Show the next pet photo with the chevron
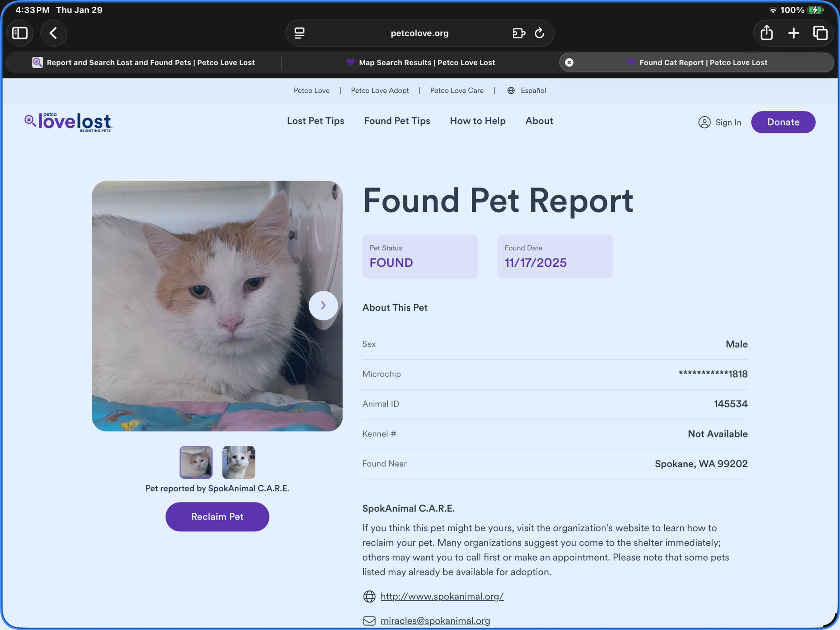Viewport: 840px width, 630px height. pos(323,305)
